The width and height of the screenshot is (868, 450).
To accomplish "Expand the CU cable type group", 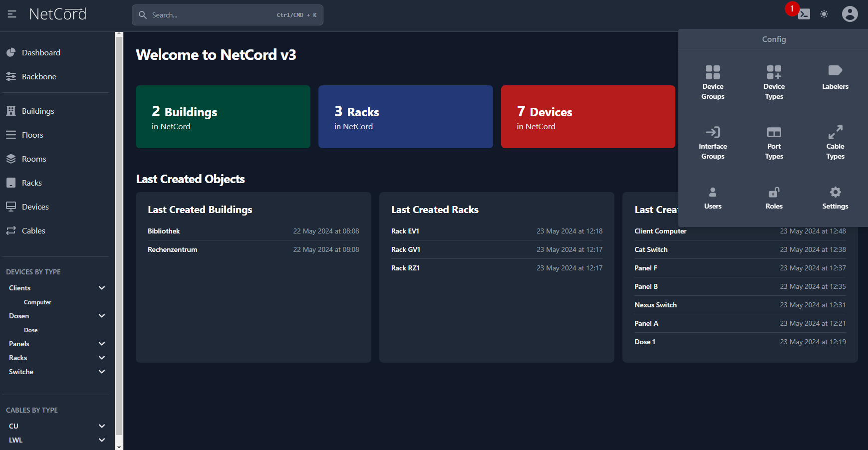I will [102, 426].
